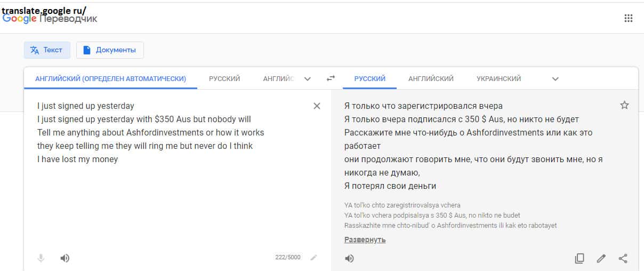Swap source and target languages
Screen dimensions: 644x271
pyautogui.click(x=331, y=78)
